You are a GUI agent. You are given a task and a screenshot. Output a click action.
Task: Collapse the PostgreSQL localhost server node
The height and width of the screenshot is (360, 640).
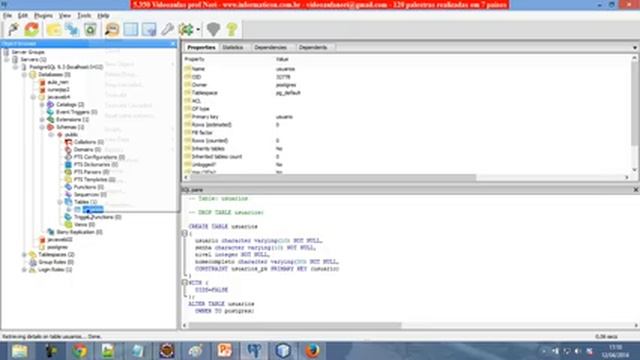[x=16, y=67]
